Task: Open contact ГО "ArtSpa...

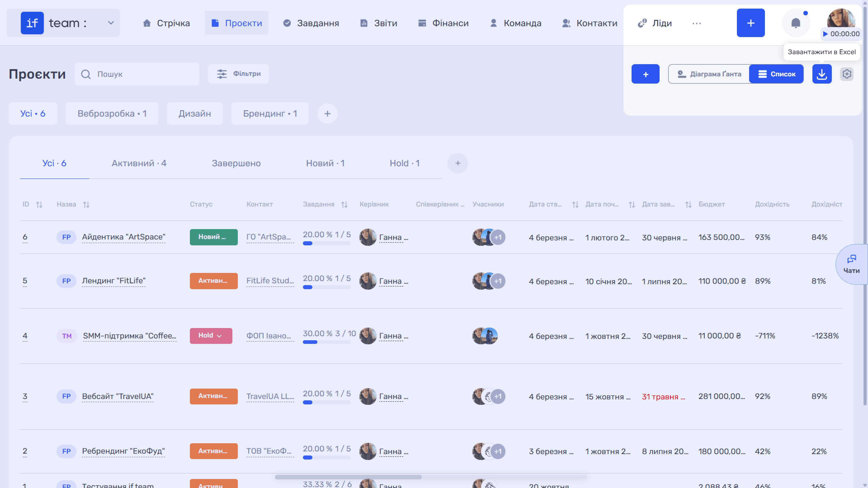Action: [270, 237]
